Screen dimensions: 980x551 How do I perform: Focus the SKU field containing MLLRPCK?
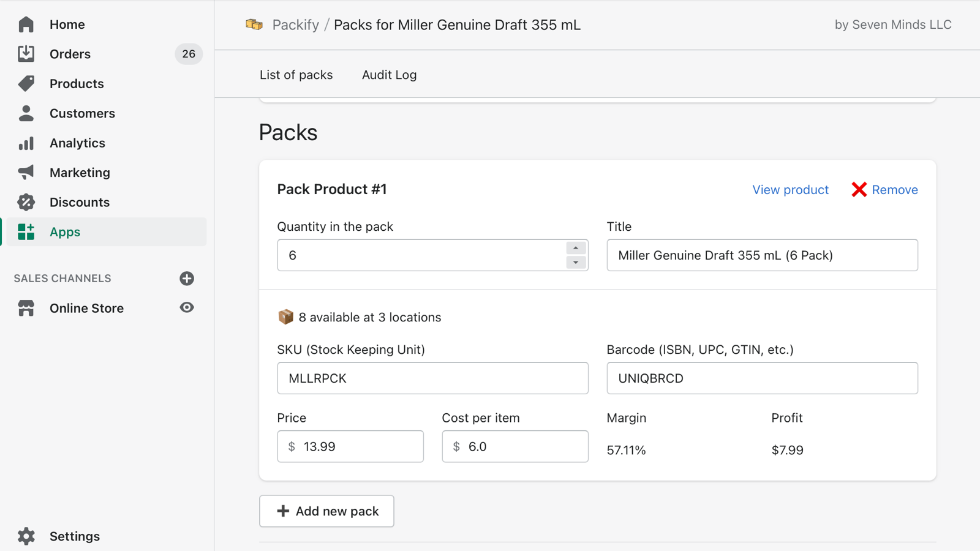coord(432,378)
